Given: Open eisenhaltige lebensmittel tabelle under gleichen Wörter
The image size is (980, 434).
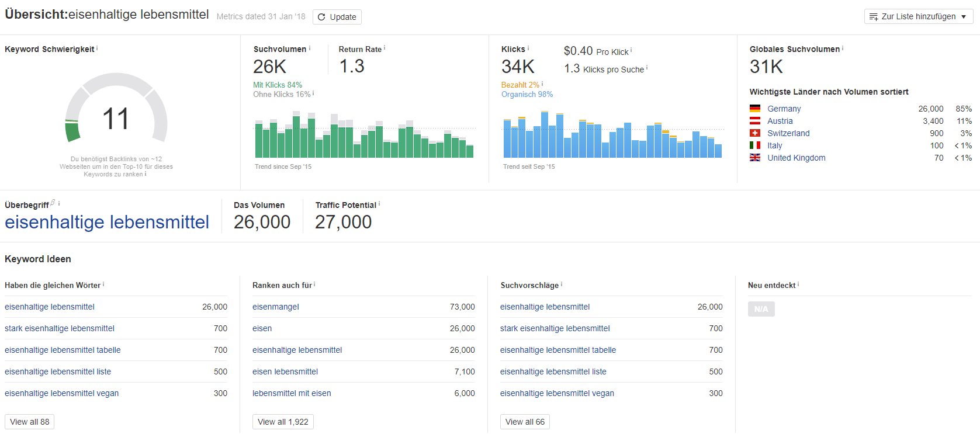Looking at the screenshot, I should [63, 350].
